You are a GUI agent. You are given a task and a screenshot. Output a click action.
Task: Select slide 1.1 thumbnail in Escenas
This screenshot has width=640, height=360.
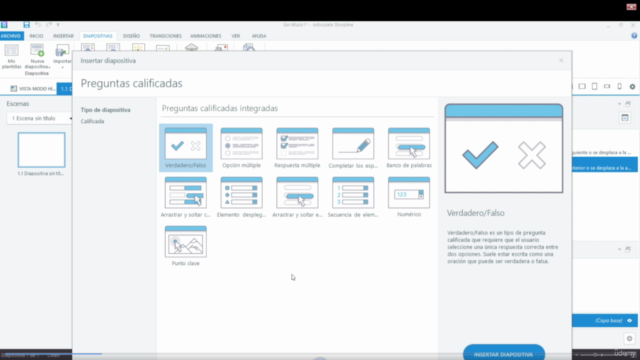pyautogui.click(x=41, y=150)
